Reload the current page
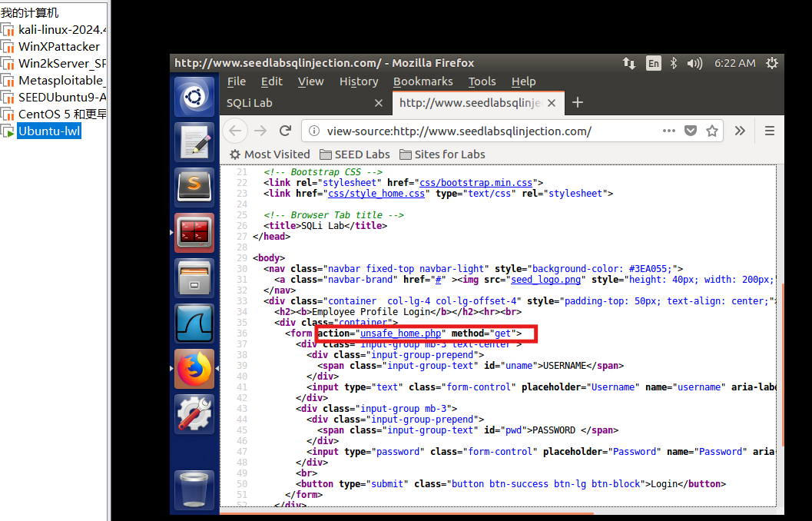The height and width of the screenshot is (521, 812). [285, 131]
